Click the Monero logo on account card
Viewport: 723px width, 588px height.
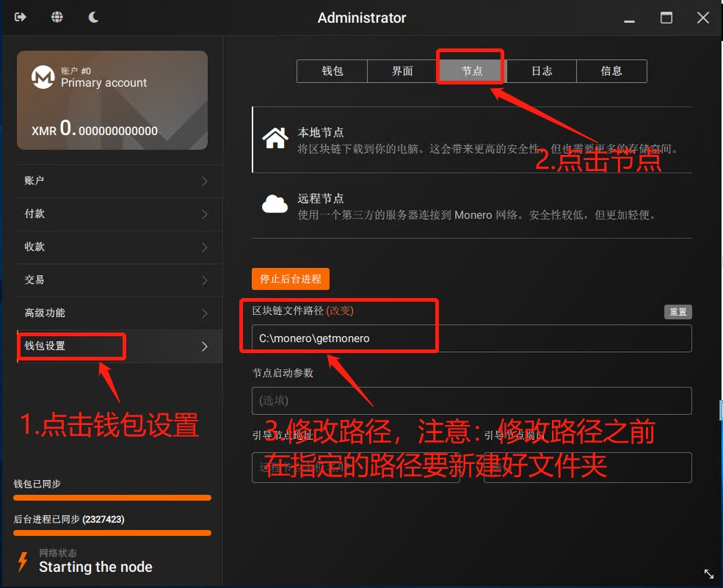point(43,77)
